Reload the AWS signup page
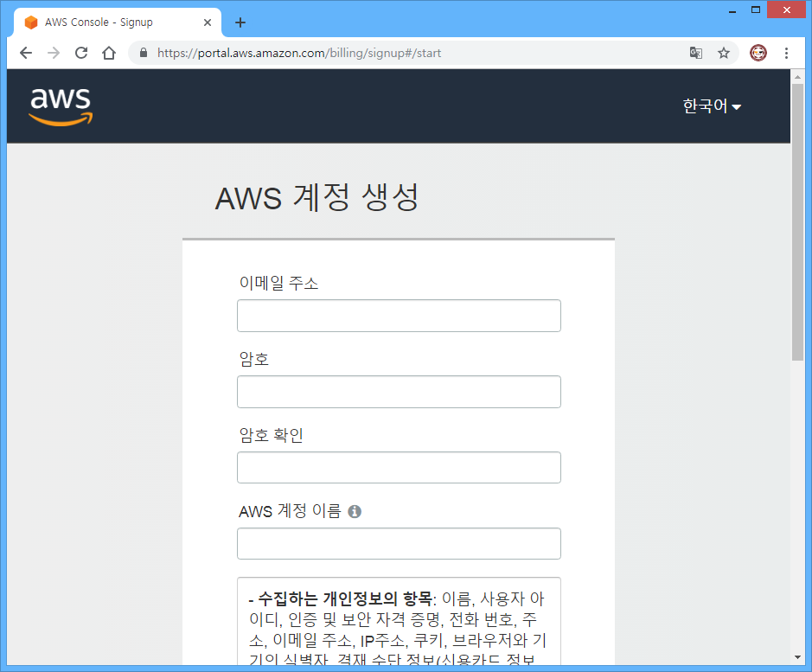812x672 pixels. point(81,53)
